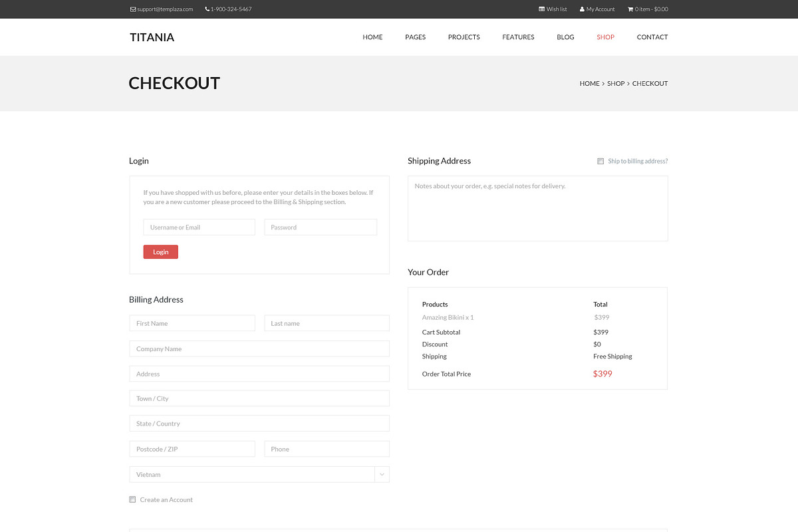
Task: Open the PROJECTS menu item
Action: [x=464, y=37]
